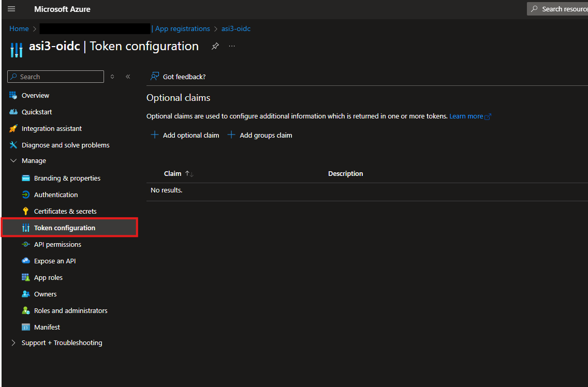Click the external link icon after Learn more
The image size is (588, 387).
pyautogui.click(x=488, y=116)
